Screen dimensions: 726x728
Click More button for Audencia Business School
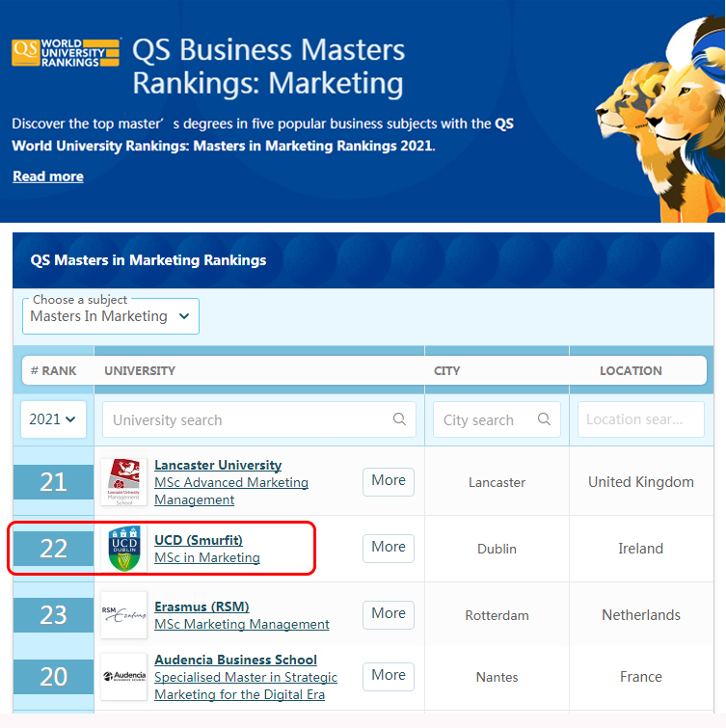pos(389,676)
